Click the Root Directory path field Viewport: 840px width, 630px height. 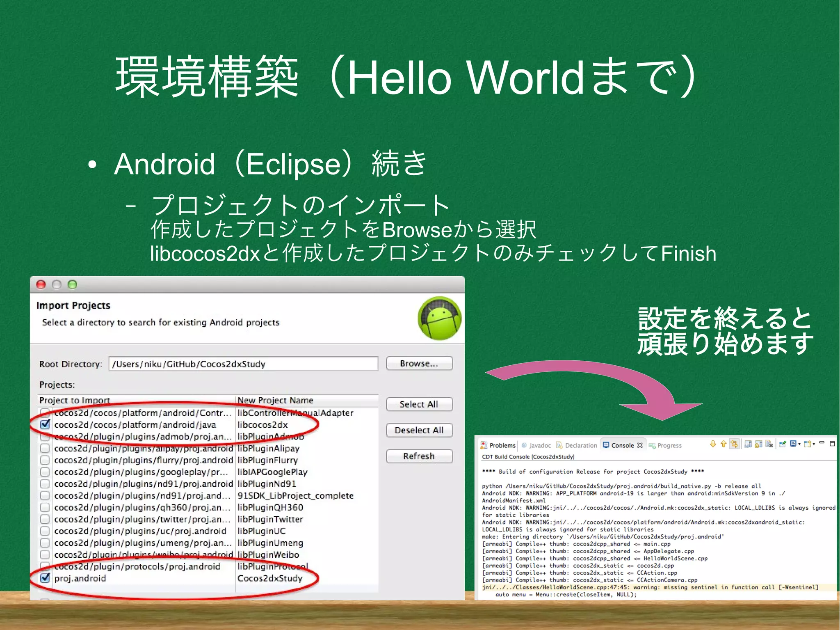click(243, 364)
